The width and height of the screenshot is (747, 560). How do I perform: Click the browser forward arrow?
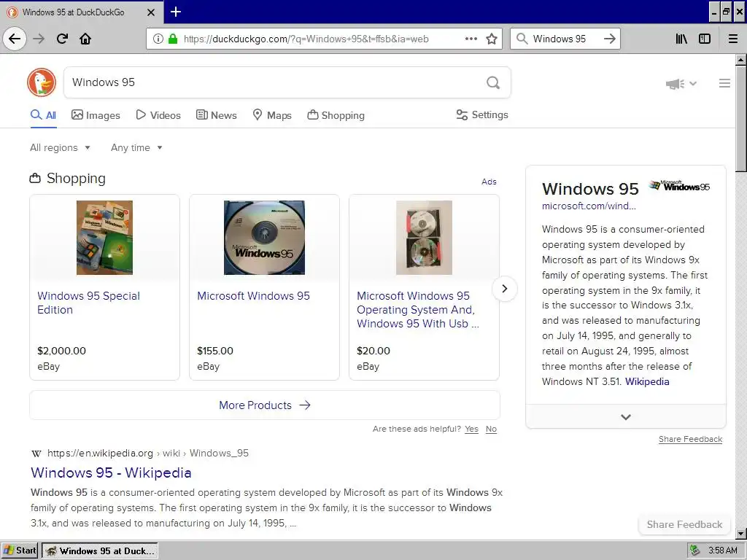39,39
